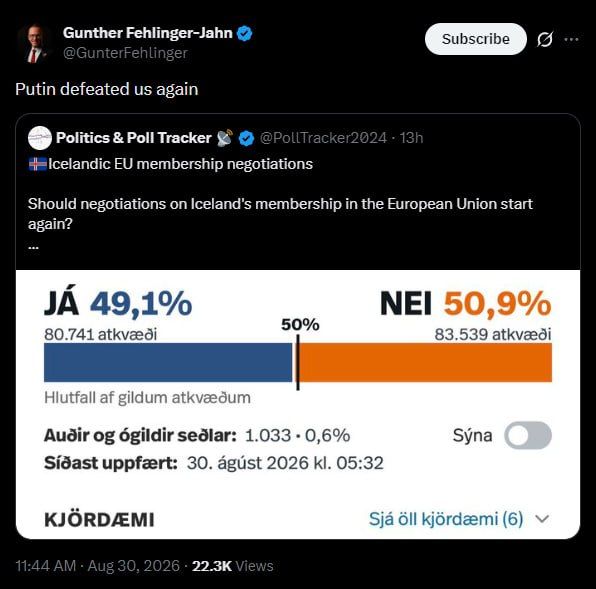
Task: Open the Grok slashed-circle icon
Action: pos(545,39)
